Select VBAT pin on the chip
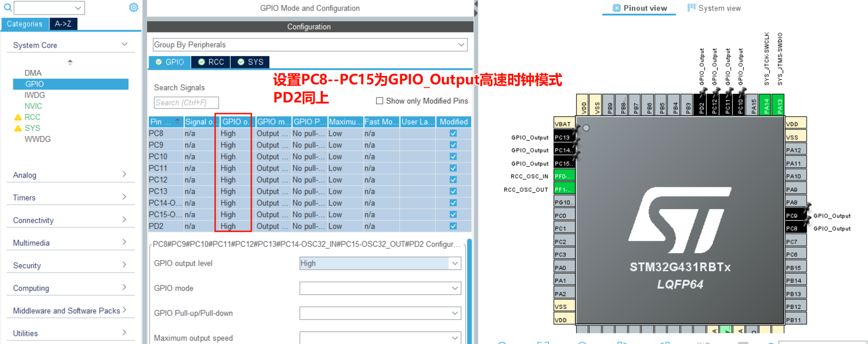 tap(564, 124)
